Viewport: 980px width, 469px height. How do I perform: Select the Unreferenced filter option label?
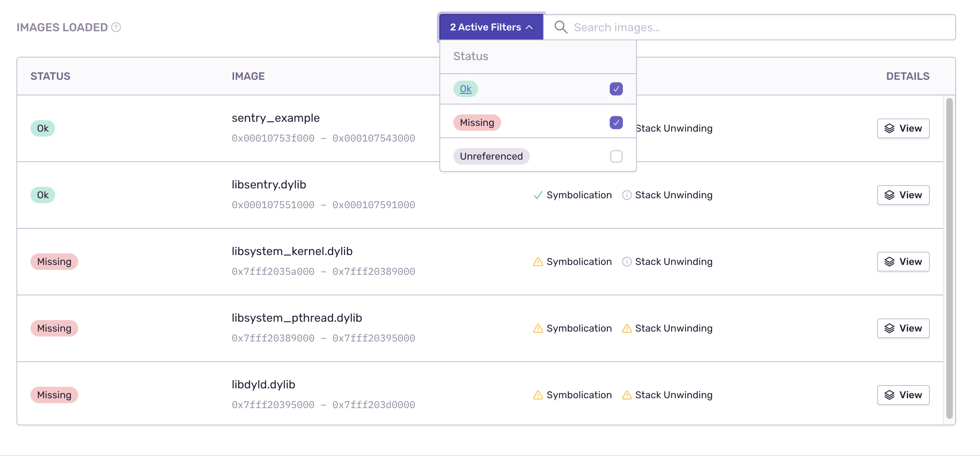click(491, 156)
